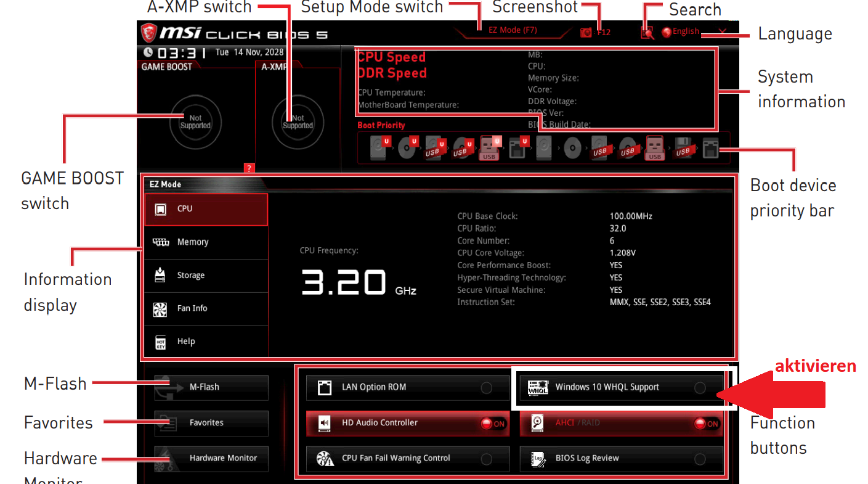Screen dimensions: 868x484
Task: Click the 100.00MHz base clock value
Action: tap(631, 216)
